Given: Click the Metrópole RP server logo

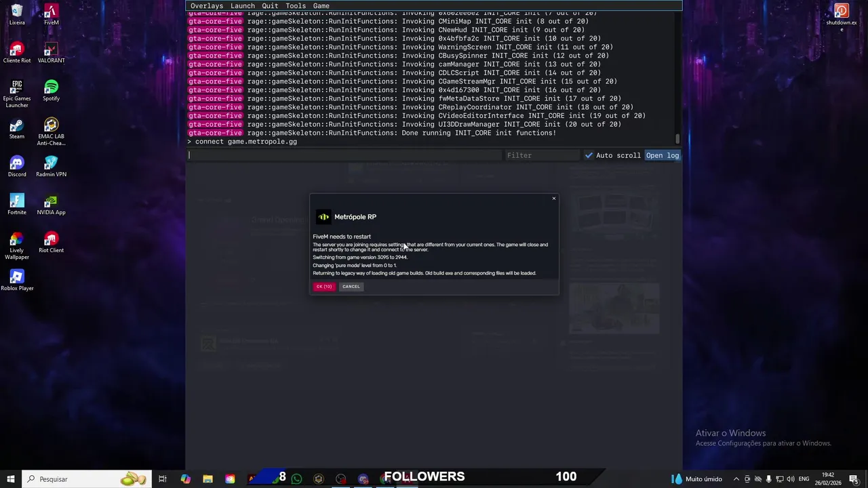Looking at the screenshot, I should (323, 217).
